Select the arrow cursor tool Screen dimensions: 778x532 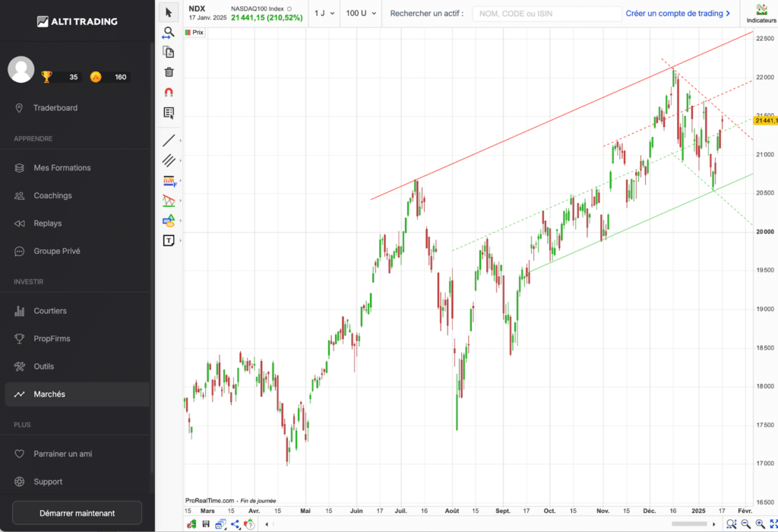[x=169, y=12]
